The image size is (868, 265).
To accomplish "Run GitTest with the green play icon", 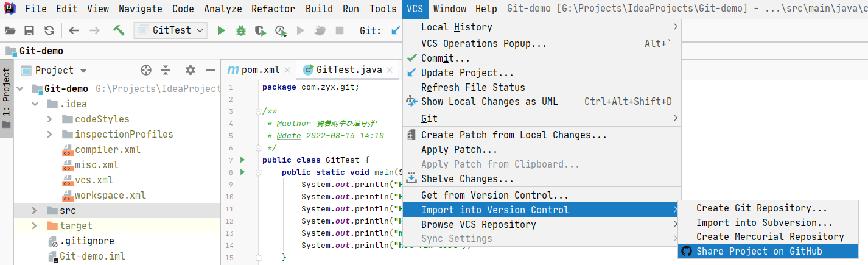I will (x=221, y=30).
